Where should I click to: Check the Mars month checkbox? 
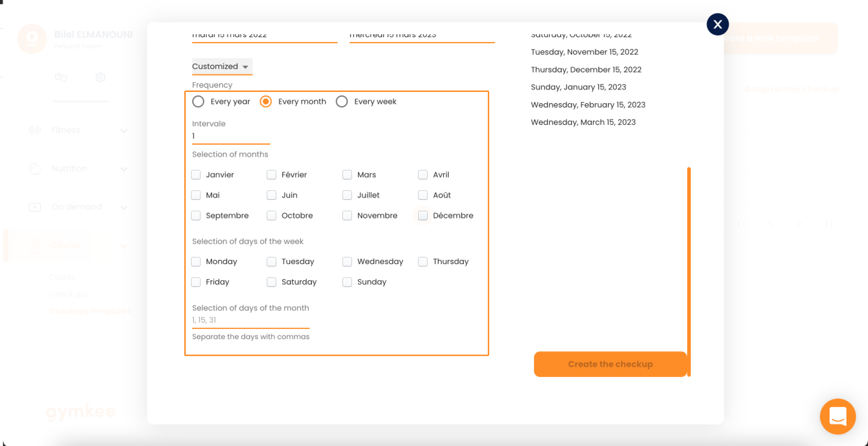[x=347, y=175]
